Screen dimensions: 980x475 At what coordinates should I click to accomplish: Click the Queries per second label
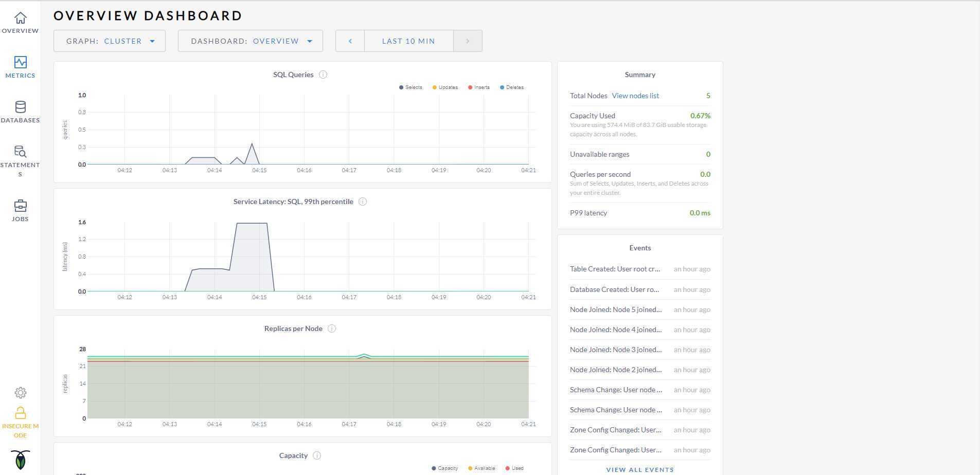(x=600, y=174)
